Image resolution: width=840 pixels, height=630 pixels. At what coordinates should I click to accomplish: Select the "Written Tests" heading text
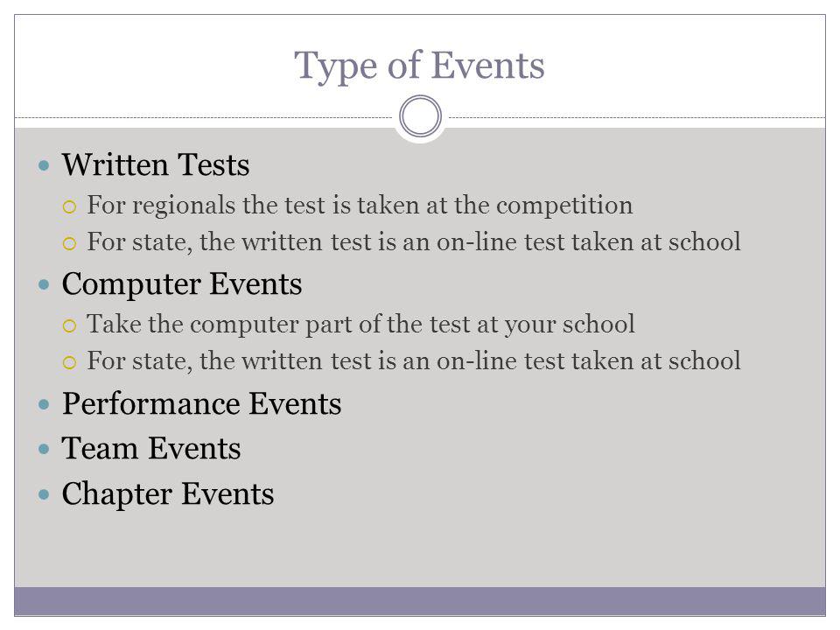[156, 164]
